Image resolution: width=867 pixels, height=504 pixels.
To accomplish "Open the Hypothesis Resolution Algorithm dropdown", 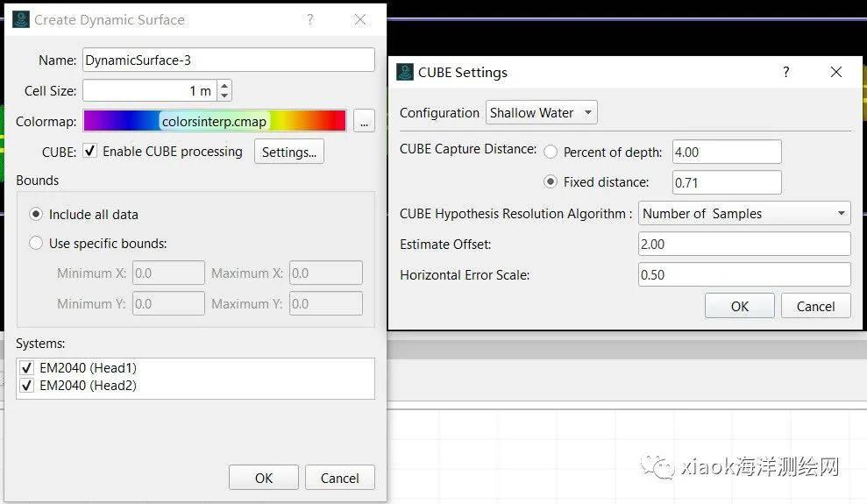I will [744, 214].
